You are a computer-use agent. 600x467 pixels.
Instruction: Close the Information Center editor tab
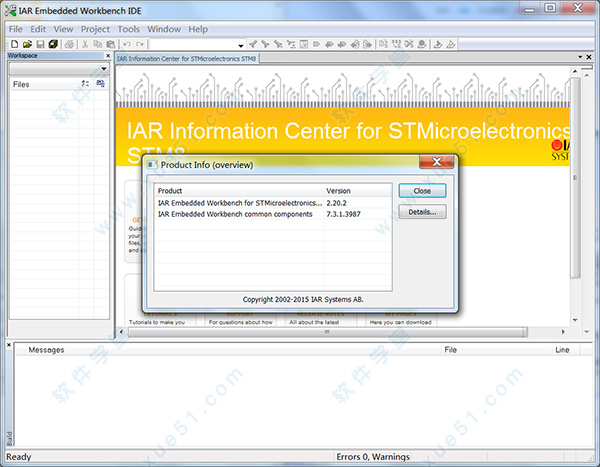[x=589, y=57]
